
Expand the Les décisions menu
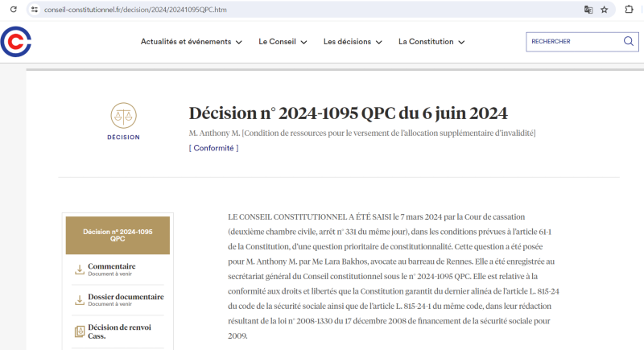(353, 42)
